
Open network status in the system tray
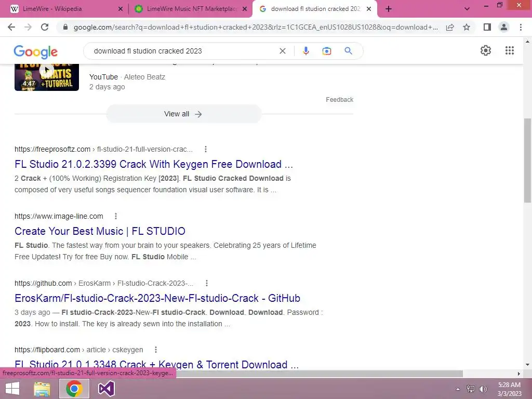(471, 389)
